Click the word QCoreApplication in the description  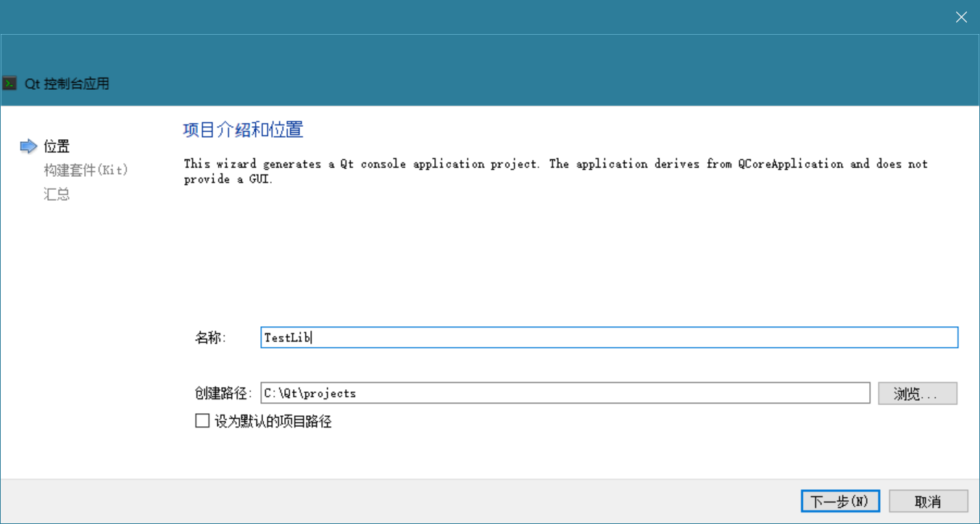click(x=791, y=164)
